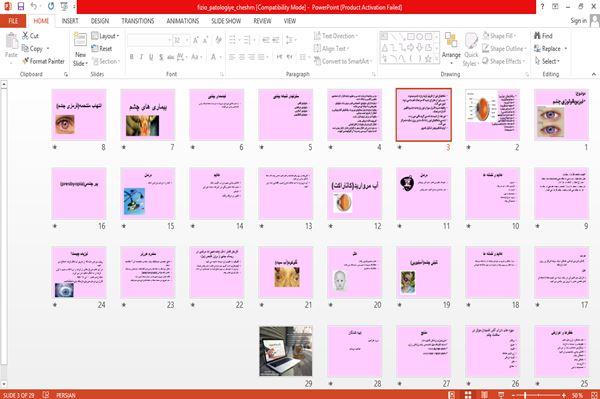Open the Text Direction dropdown
This screenshot has width=600, height=399.
(x=336, y=36)
